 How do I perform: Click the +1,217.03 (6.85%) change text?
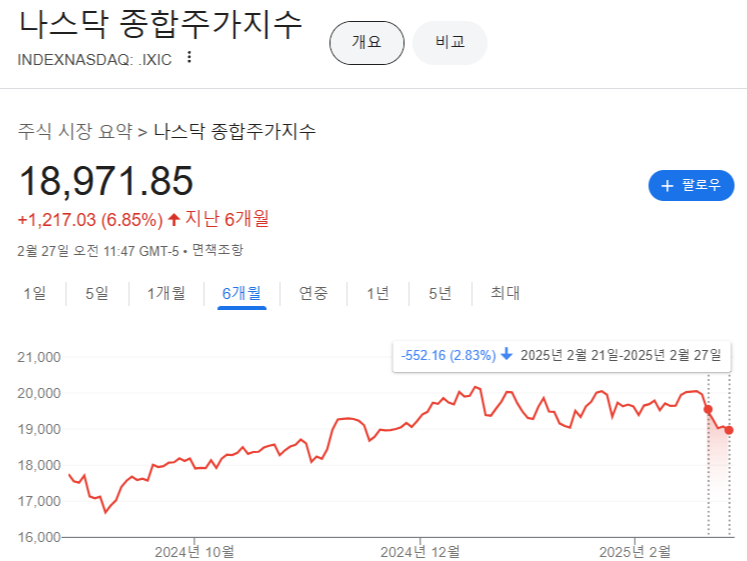pos(90,220)
